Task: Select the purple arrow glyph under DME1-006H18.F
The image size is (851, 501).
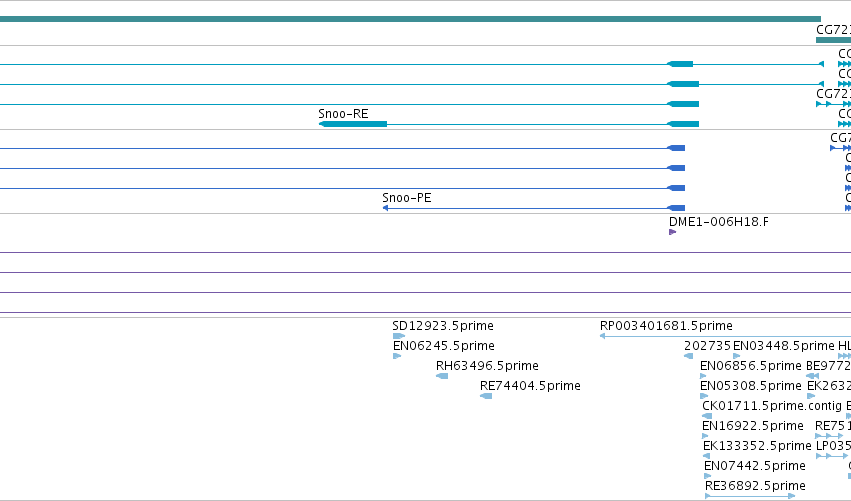Action: click(x=672, y=232)
